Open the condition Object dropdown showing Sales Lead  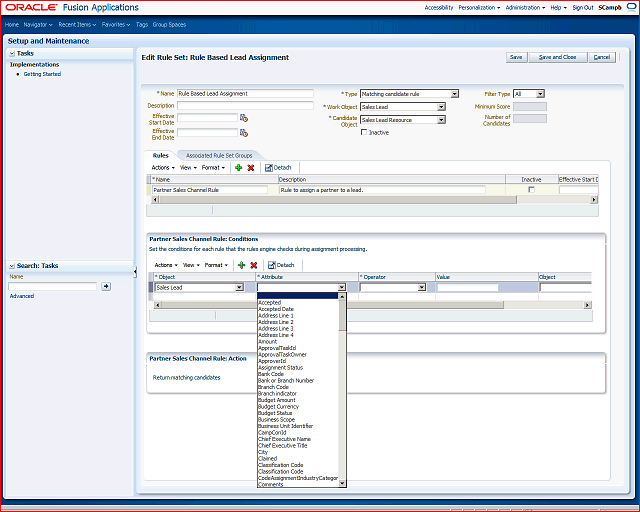coord(239,287)
